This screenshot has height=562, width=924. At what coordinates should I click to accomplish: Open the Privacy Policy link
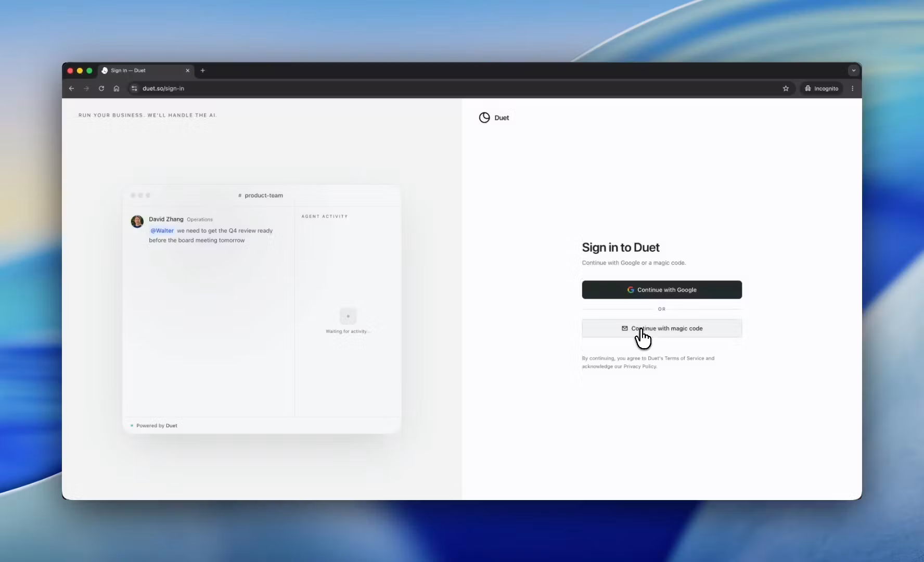pyautogui.click(x=640, y=366)
